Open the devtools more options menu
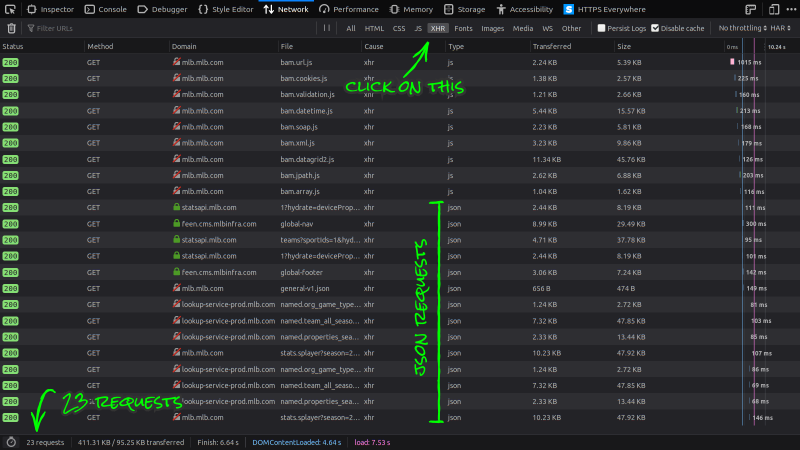The image size is (800, 450). (791, 9)
